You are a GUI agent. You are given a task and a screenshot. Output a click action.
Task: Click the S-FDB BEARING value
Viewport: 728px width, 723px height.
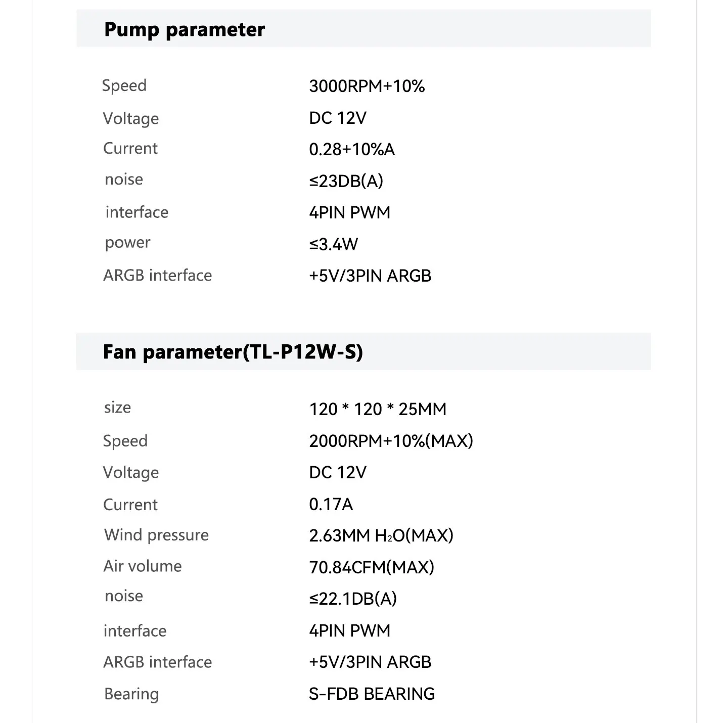[x=372, y=694]
